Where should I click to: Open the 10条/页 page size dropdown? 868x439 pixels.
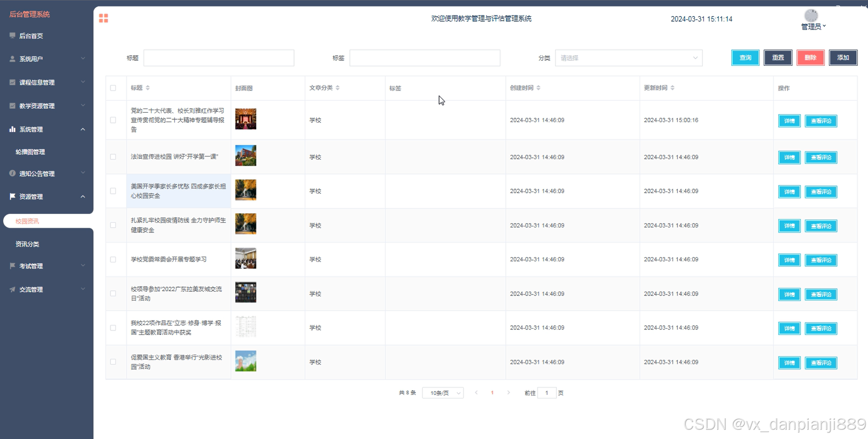[443, 393]
